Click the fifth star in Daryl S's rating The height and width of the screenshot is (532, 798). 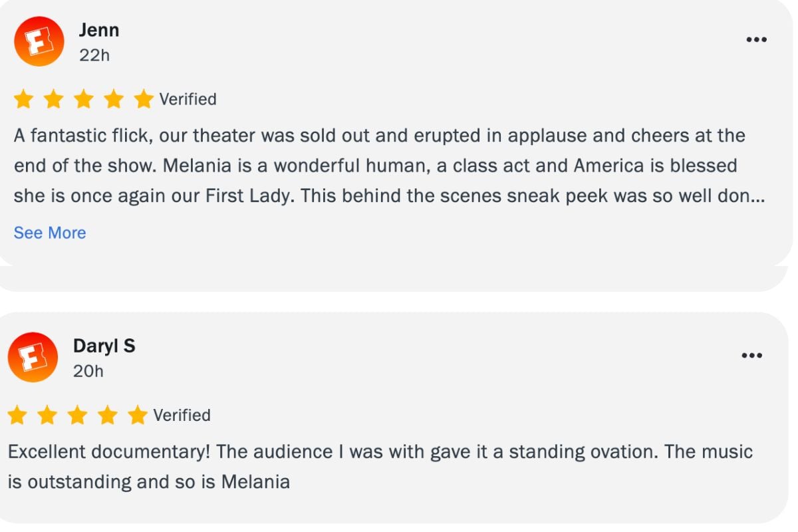(x=138, y=416)
